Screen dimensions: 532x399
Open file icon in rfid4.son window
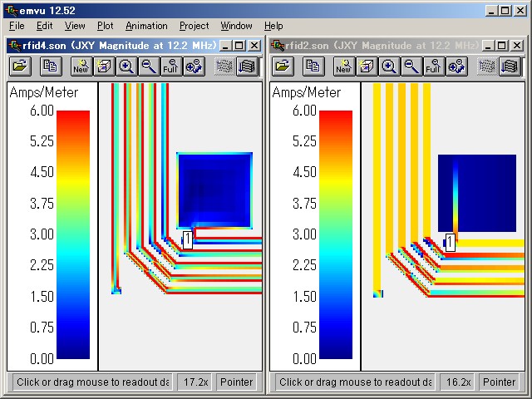20,66
